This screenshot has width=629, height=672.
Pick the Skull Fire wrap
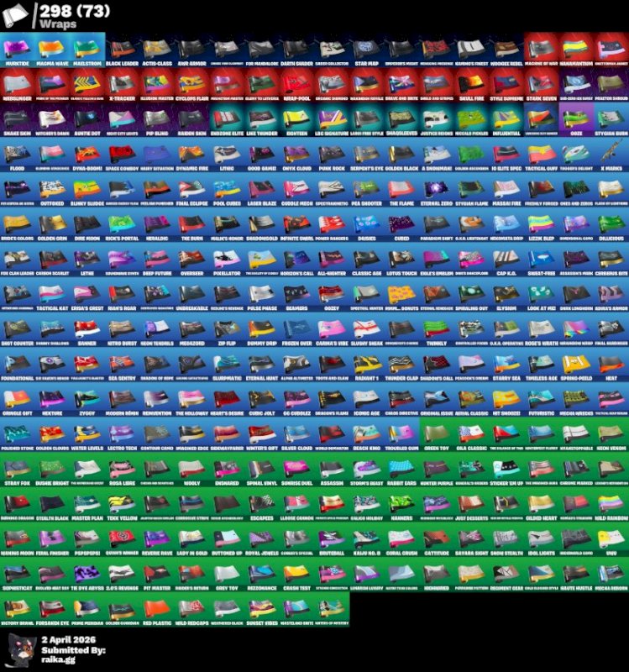[x=470, y=86]
